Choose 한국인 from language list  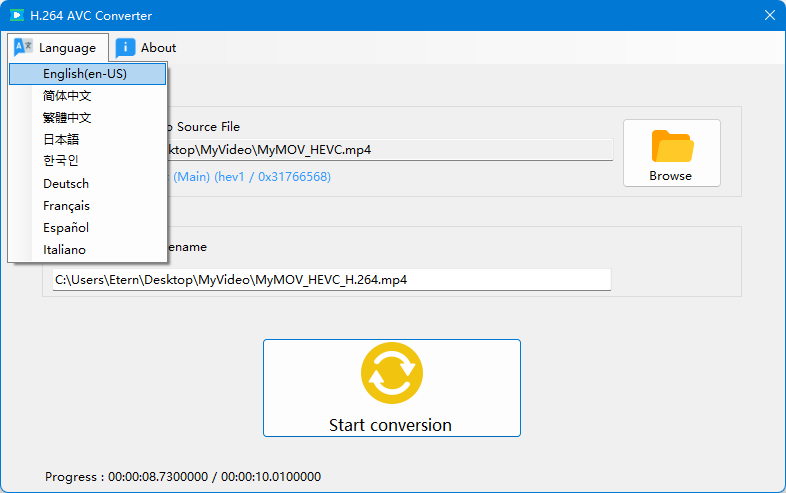(88, 160)
